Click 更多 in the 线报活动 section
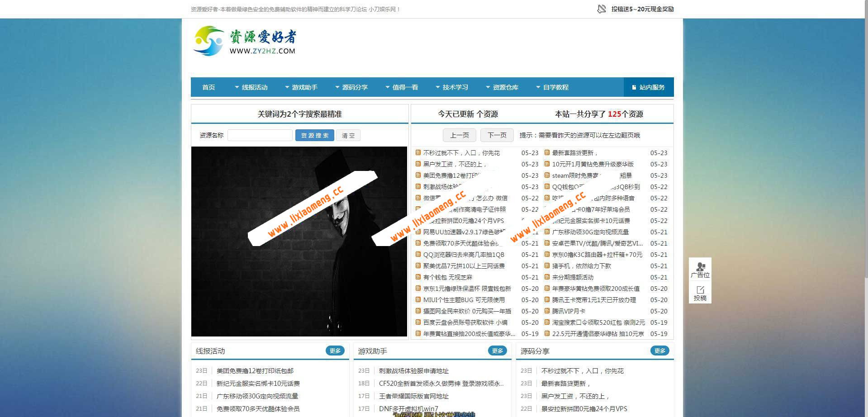Image resolution: width=868 pixels, height=417 pixels. (335, 351)
